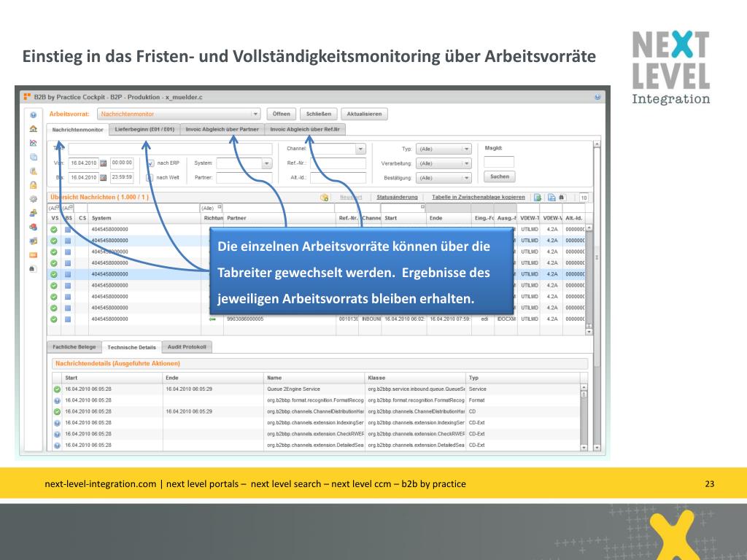Open the (Alle) filter above Richtung column
The height and width of the screenshot is (560, 747).
tap(212, 208)
